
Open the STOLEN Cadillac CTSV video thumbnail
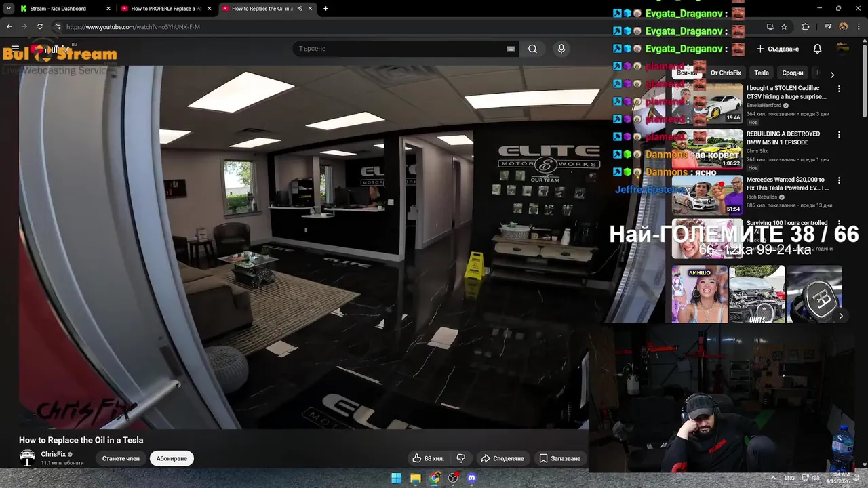pos(707,103)
